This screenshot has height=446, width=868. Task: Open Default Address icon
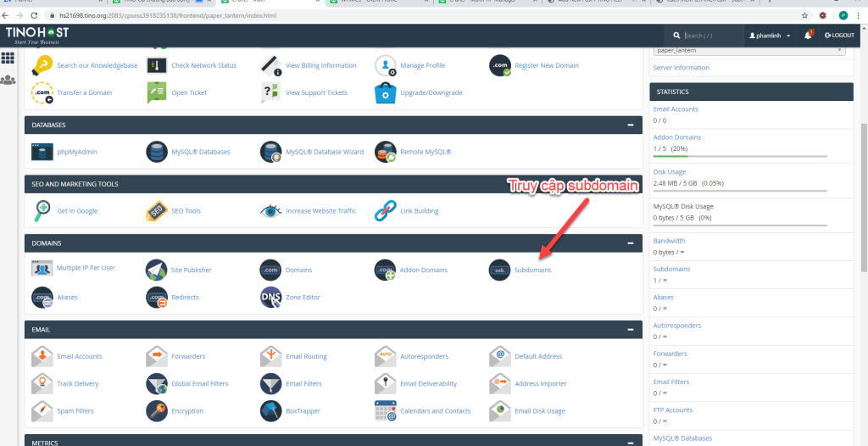click(500, 356)
